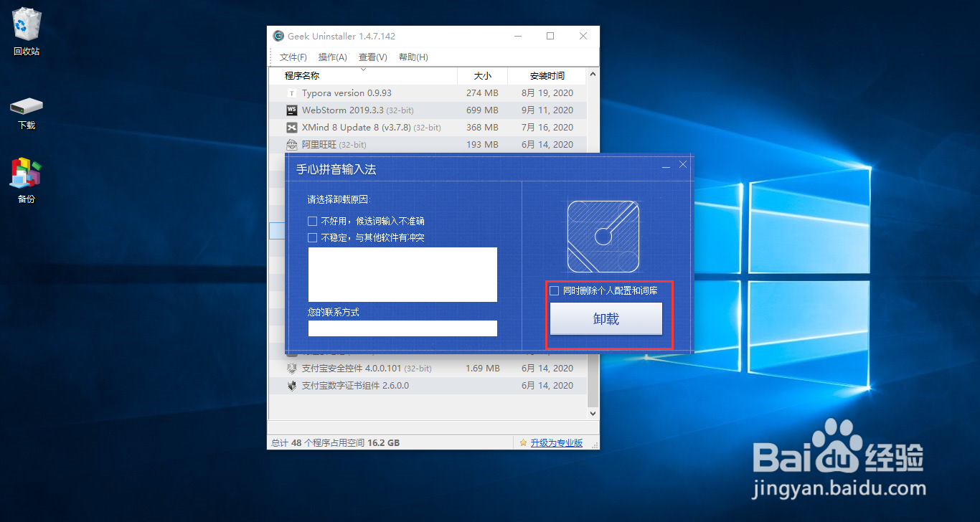Click the 1.69 MB size cell

482,369
